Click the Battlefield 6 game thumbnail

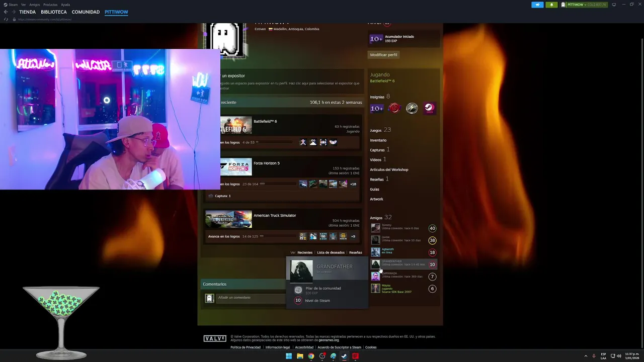coord(236,125)
